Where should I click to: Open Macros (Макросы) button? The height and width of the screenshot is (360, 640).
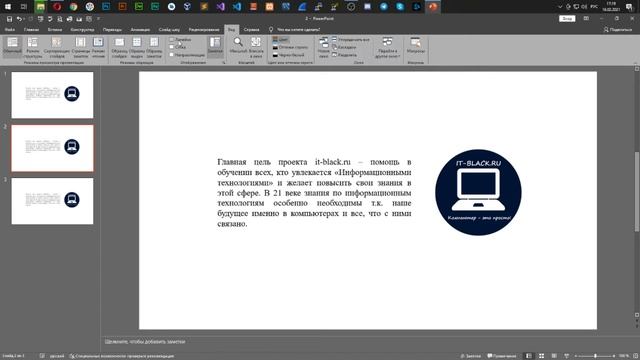click(x=416, y=46)
